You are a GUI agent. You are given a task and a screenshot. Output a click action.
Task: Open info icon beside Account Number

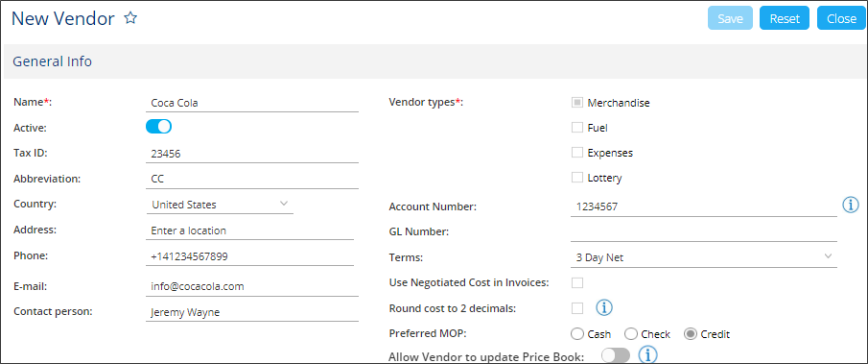click(x=851, y=205)
